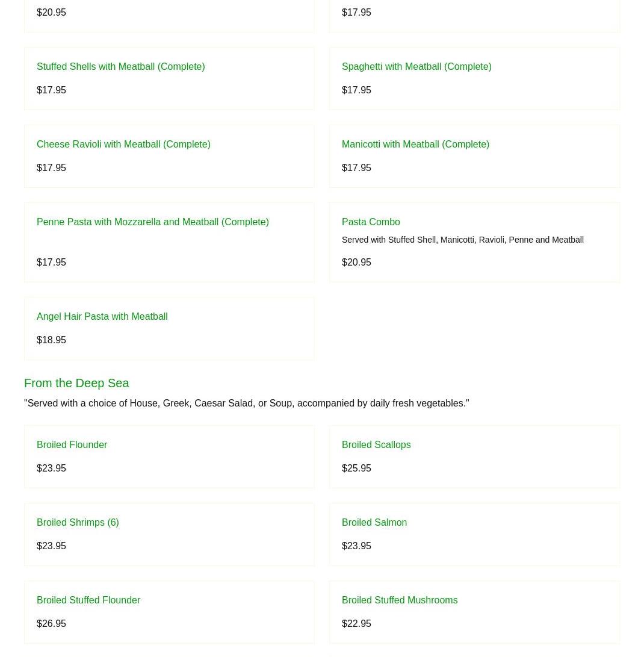Click Cheese Ravioli with Meatball
Image resolution: width=644 pixels, height=657 pixels.
[123, 145]
